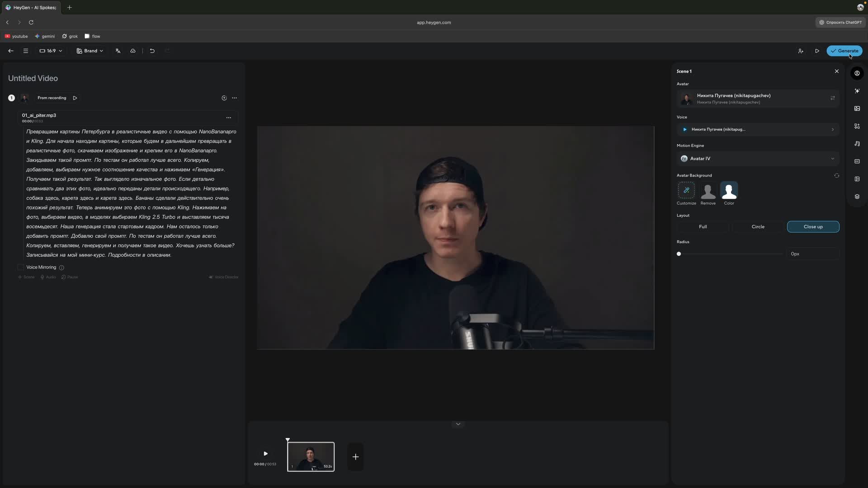Open the Captions (CC) sidebar panel
The width and height of the screenshot is (868, 488).
point(858,161)
